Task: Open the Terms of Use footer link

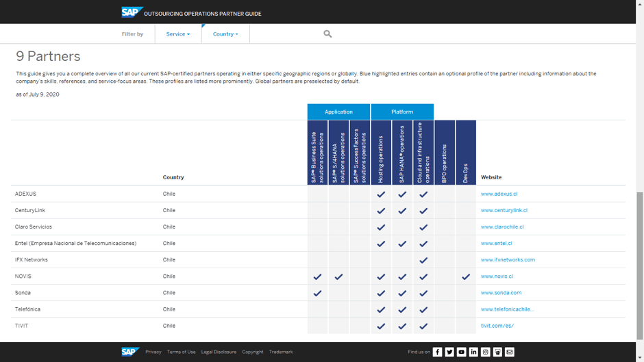Action: (181, 352)
